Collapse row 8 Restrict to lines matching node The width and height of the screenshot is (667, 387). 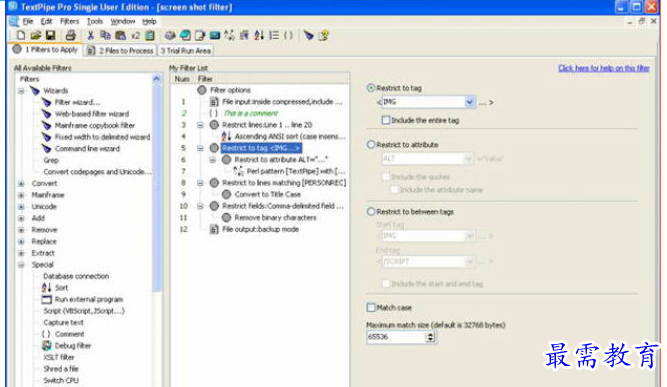point(200,183)
